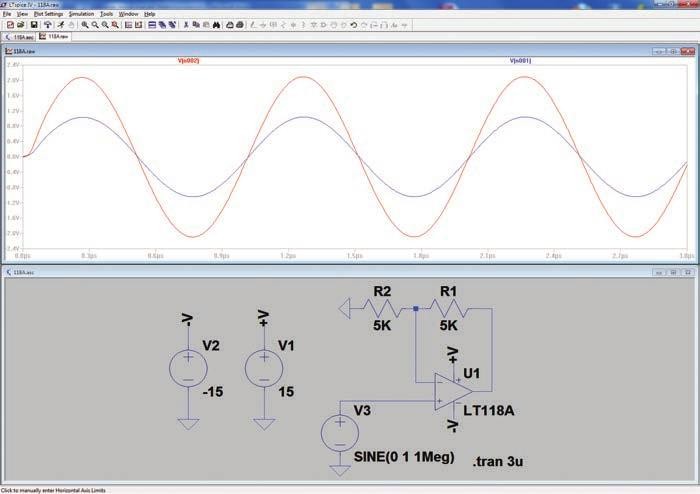The height and width of the screenshot is (494, 700).
Task: Select voltage source V2 symbol
Action: coord(188,369)
